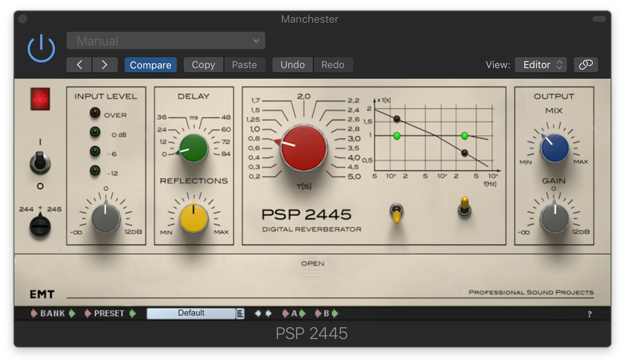
Task: Click the yellow Reflections knob
Action: [194, 218]
